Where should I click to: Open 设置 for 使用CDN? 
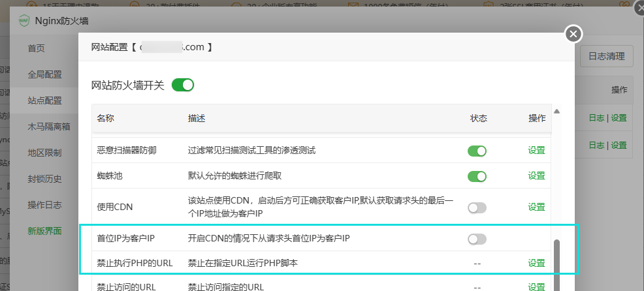536,207
